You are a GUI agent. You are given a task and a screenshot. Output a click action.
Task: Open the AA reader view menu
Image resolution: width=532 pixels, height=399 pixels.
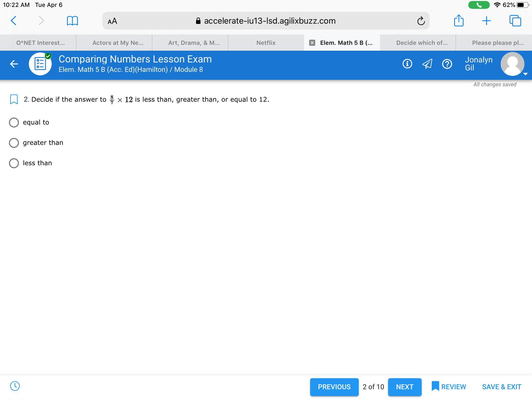(x=112, y=21)
